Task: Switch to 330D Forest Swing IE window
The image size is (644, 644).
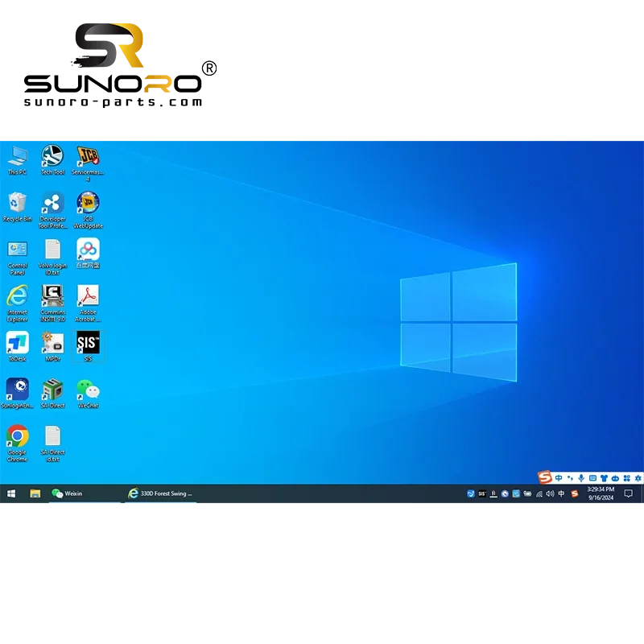Action: pos(160,493)
